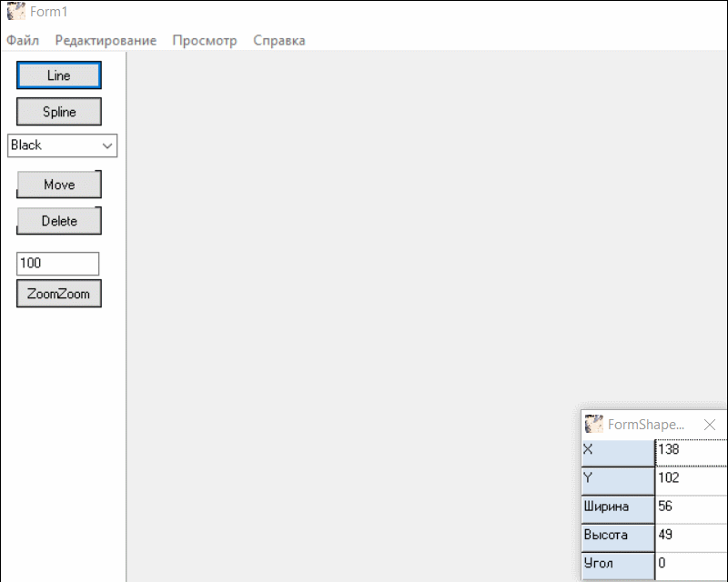728x582 pixels.
Task: Edit the Y value cell 102
Action: 692,481
